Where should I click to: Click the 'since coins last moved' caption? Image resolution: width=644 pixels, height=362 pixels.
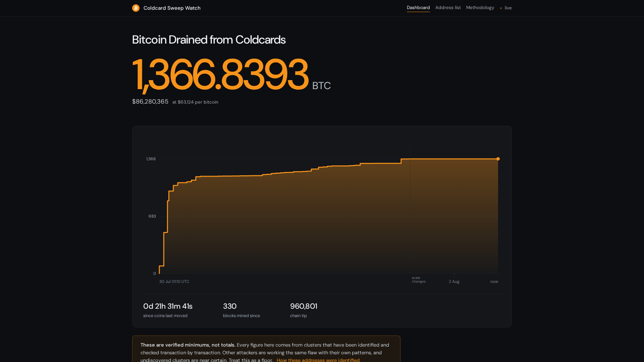165,316
